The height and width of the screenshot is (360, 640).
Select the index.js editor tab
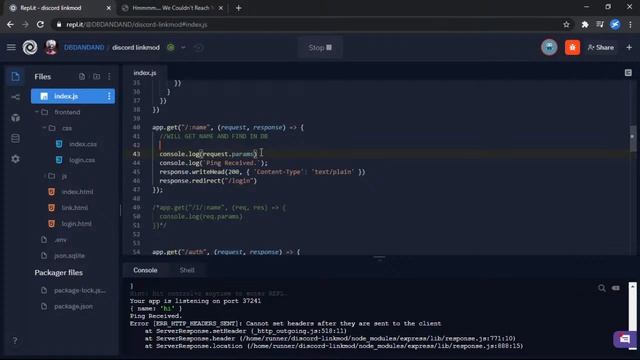(x=145, y=73)
